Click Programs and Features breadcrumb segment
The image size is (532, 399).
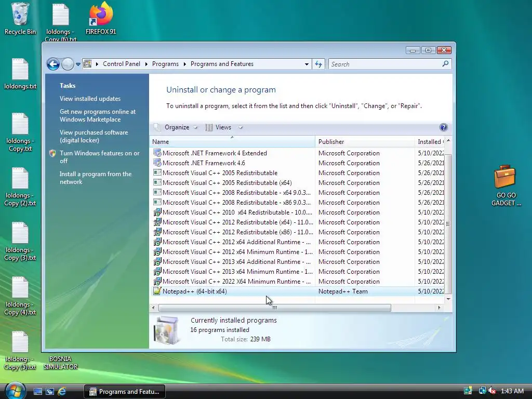(222, 64)
